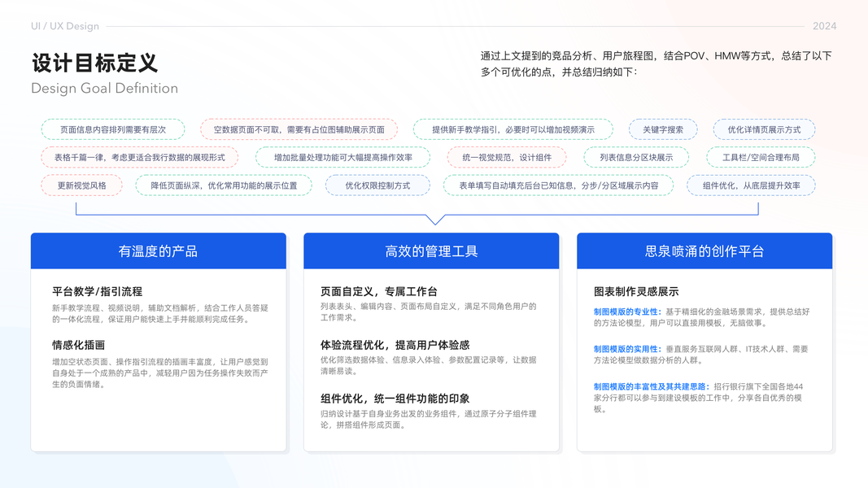This screenshot has width=868, height=488.
Task: Click the 有温度的产品 card header
Action: pyautogui.click(x=159, y=251)
